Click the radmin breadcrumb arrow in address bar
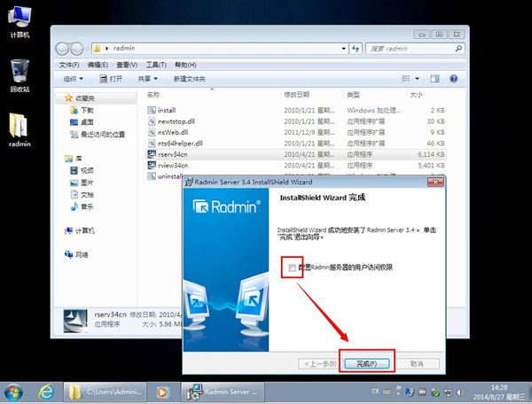This screenshot has height=404, width=532. pyautogui.click(x=107, y=49)
